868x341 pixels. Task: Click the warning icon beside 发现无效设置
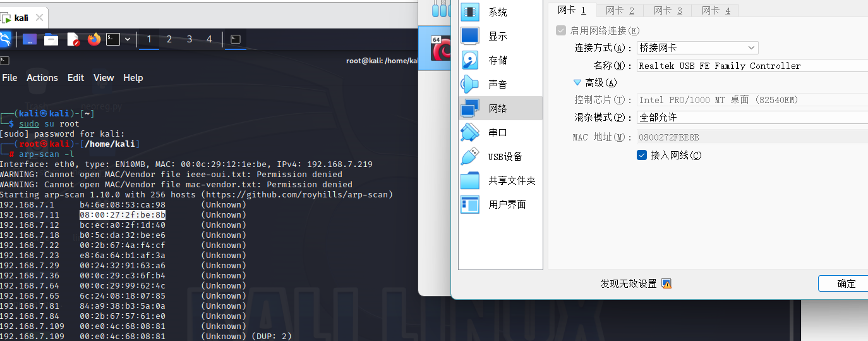click(x=666, y=283)
